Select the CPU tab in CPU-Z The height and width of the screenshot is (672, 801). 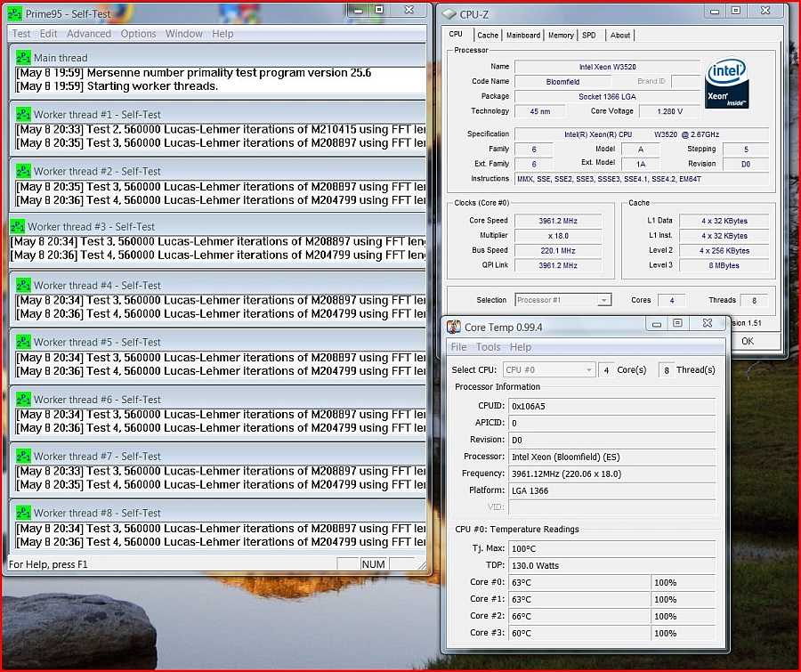[456, 34]
